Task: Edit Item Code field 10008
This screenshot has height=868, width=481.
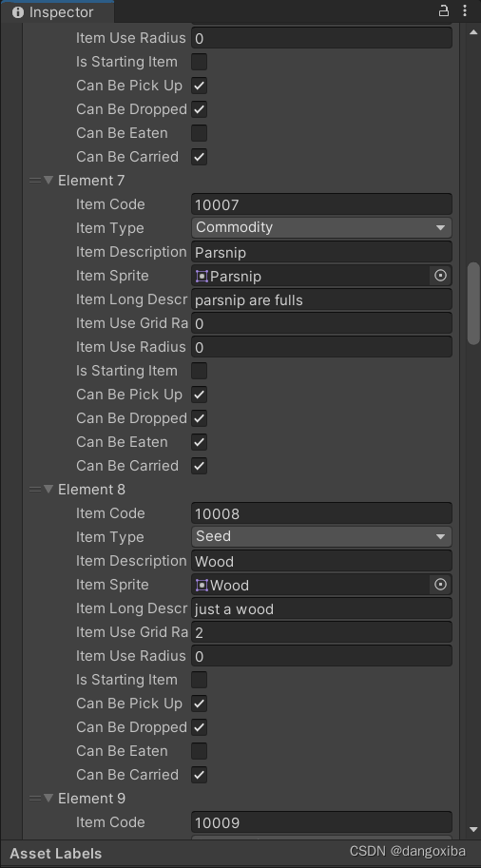Action: tap(321, 513)
